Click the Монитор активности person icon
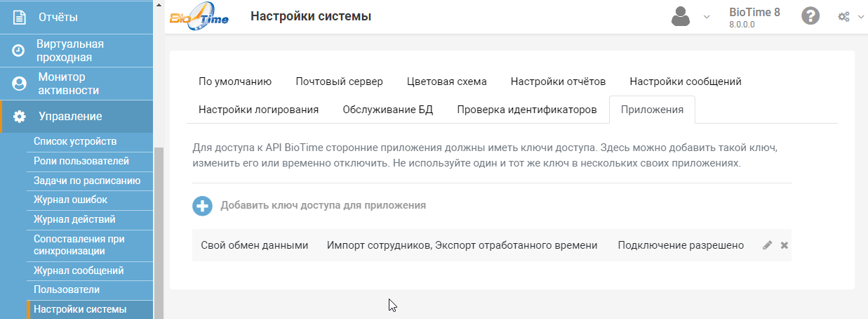Screen dimensions: 868x319 pyautogui.click(x=19, y=84)
